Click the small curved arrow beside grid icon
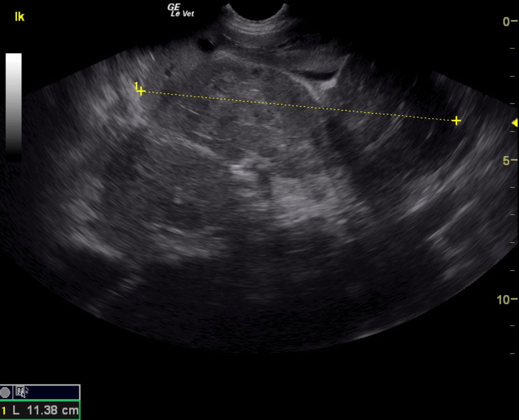 point(26,390)
